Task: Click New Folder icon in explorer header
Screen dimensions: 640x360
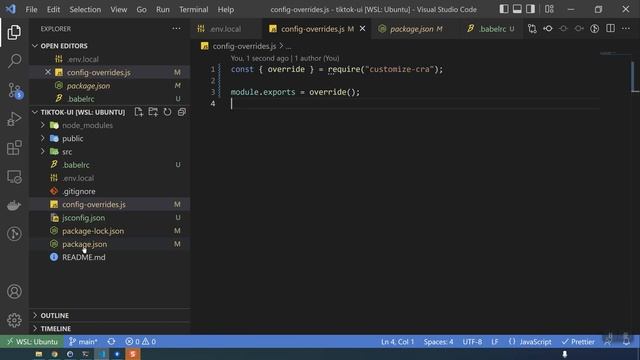Action: 153,112
